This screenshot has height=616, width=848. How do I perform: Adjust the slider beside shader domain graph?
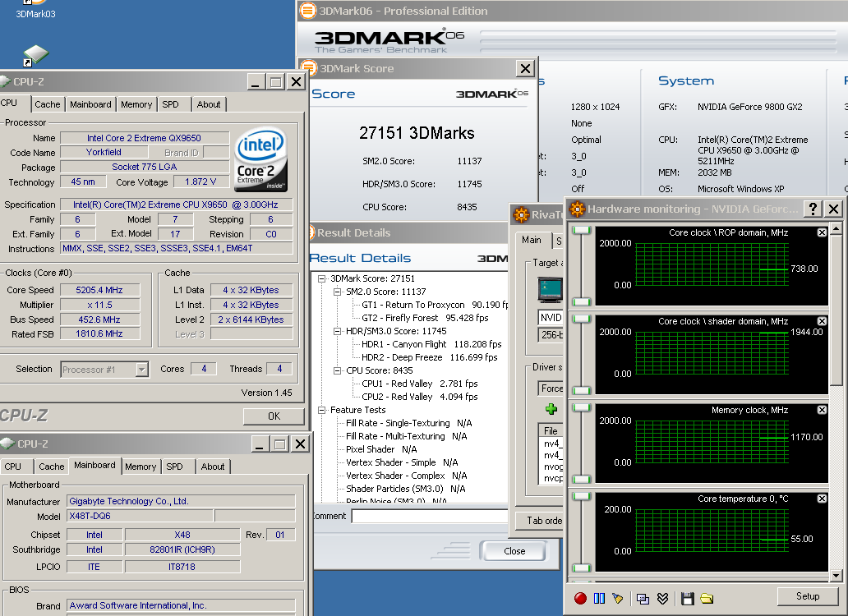pyautogui.click(x=582, y=355)
